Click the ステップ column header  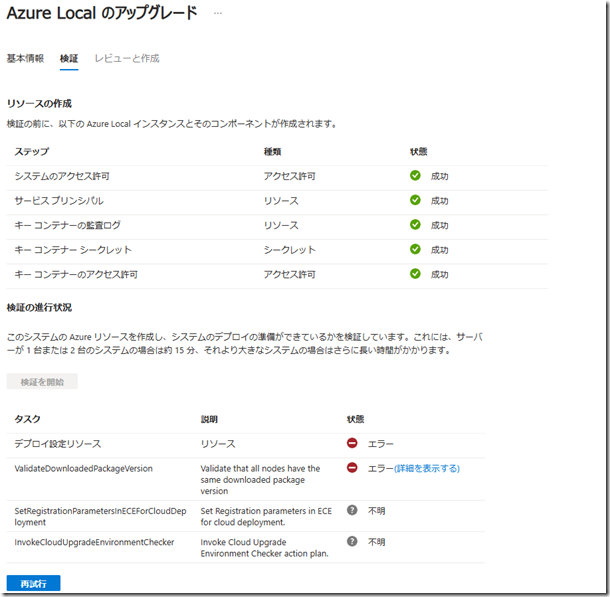pos(32,152)
